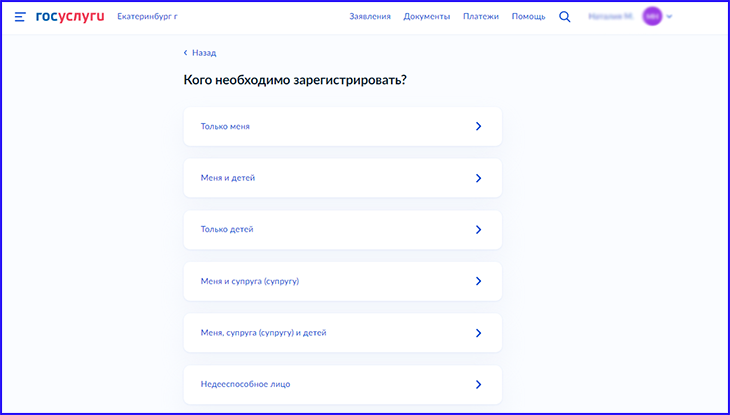The width and height of the screenshot is (730, 415).
Task: Click arrow on Меня и супруга (супругу) row
Action: point(478,281)
